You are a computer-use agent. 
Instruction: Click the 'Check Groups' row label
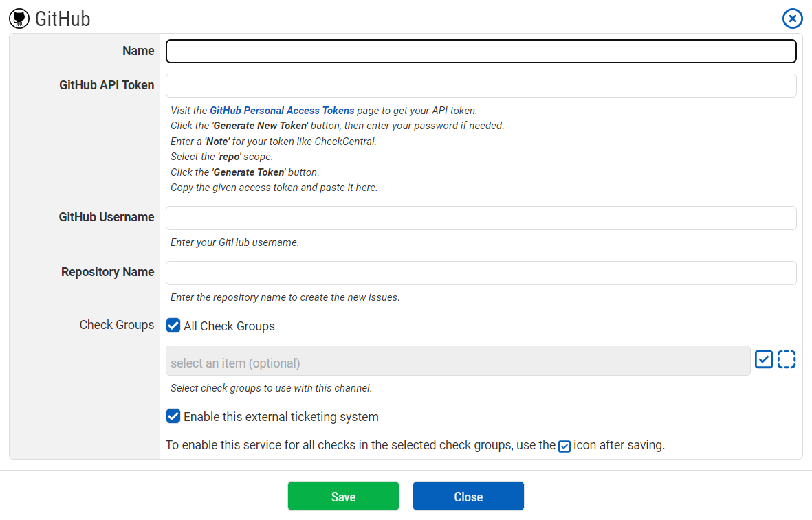(x=117, y=325)
